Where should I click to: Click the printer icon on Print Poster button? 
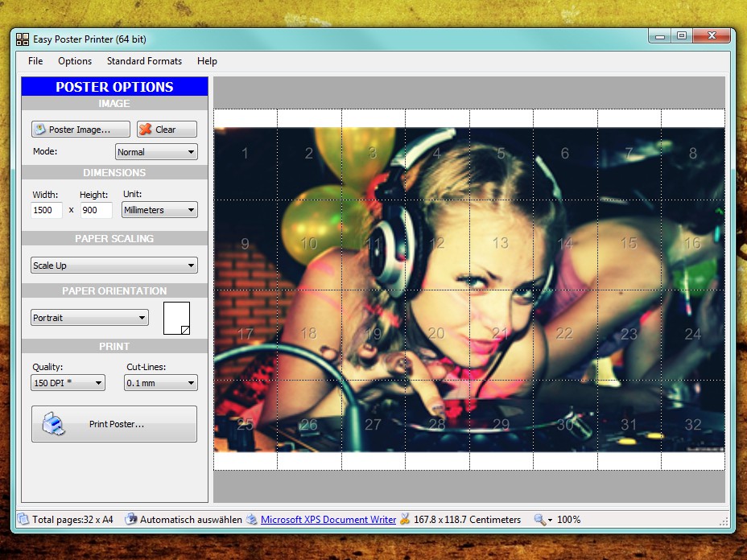(53, 423)
